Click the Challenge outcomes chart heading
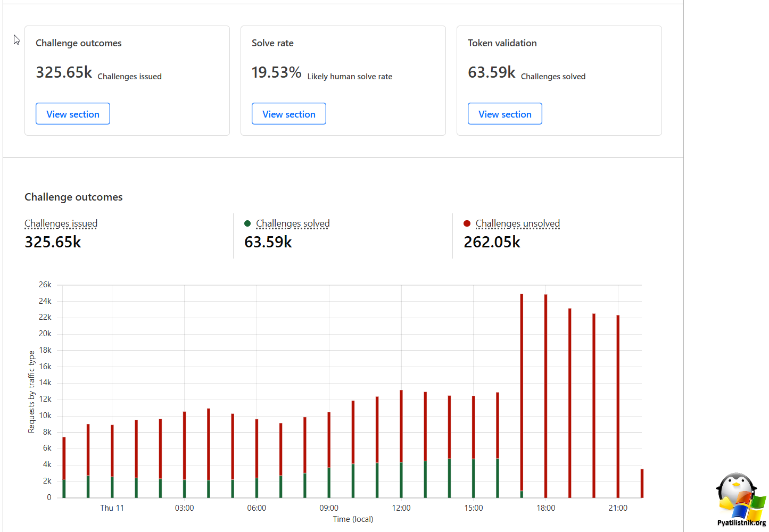This screenshot has height=532, width=769. tap(73, 197)
